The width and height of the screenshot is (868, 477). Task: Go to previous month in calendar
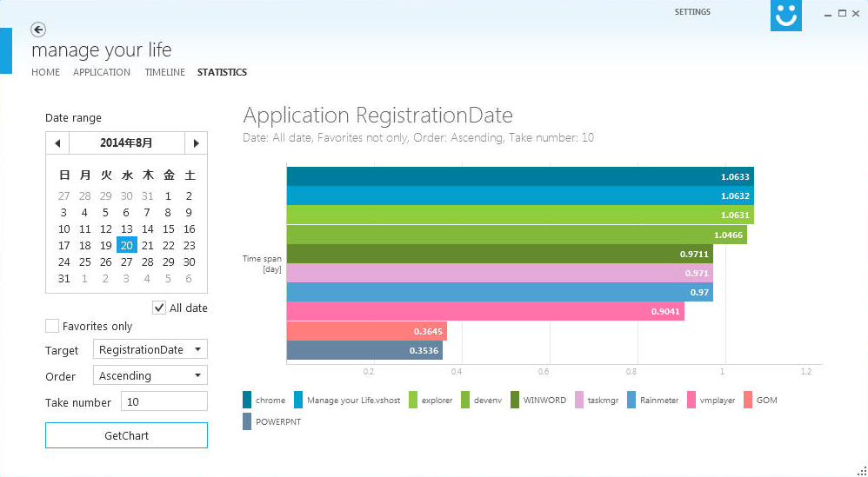point(57,143)
